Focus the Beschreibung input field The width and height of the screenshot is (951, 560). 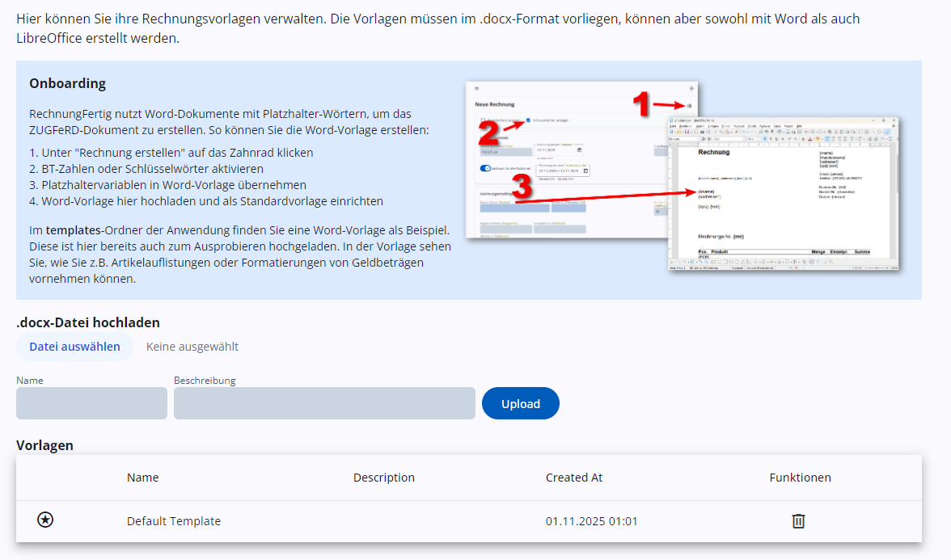324,403
